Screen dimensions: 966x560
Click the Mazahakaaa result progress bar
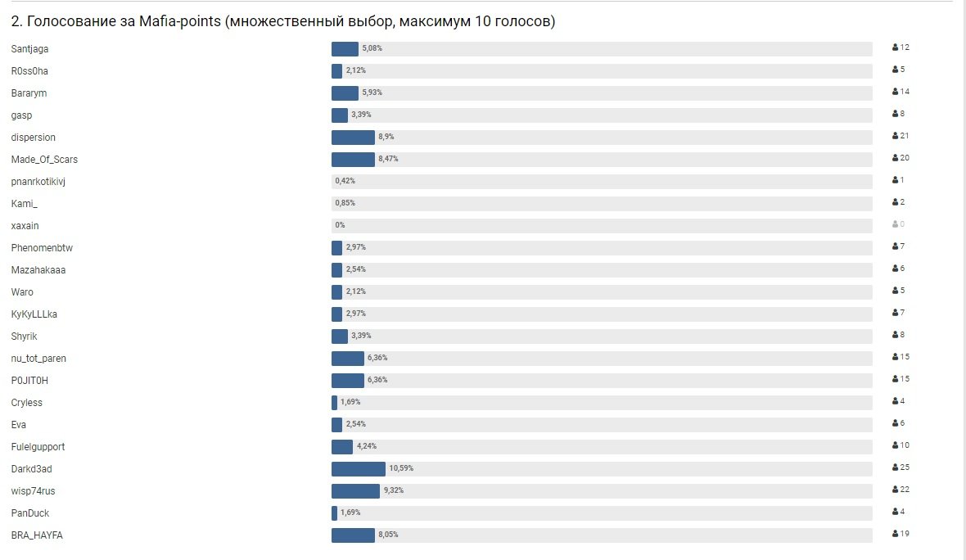pos(602,269)
